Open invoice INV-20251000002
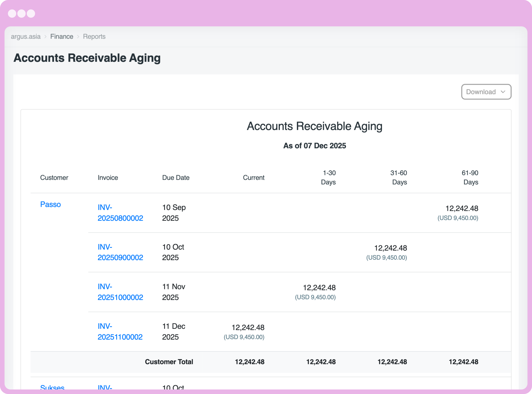This screenshot has width=532, height=394. (x=120, y=292)
